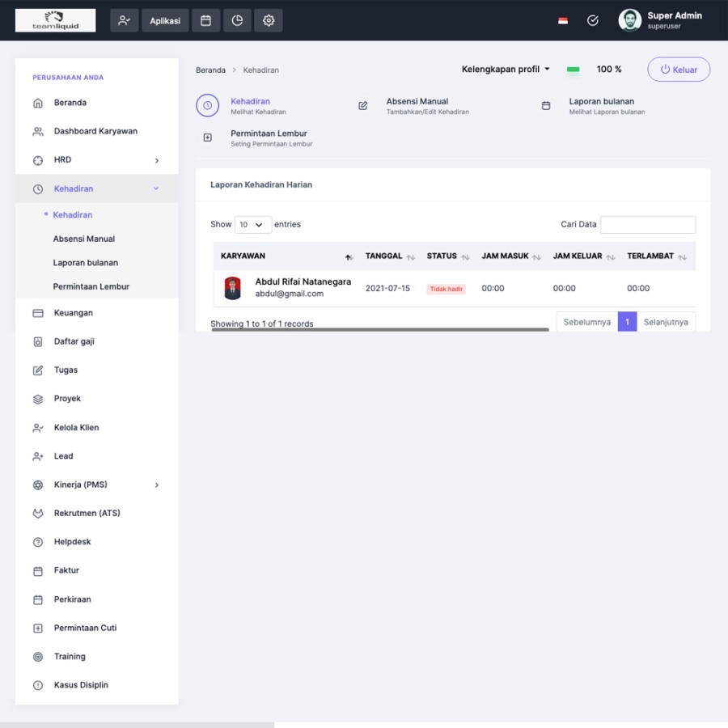Image resolution: width=728 pixels, height=728 pixels.
Task: Open Laporan bulanan calendar icon shortcut
Action: pos(546,106)
